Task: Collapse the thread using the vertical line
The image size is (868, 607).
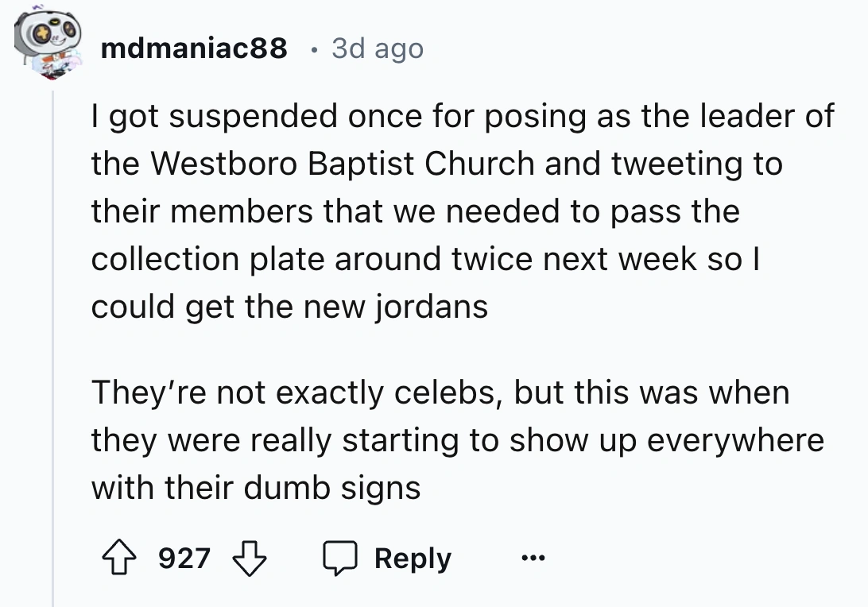Action: 53,350
